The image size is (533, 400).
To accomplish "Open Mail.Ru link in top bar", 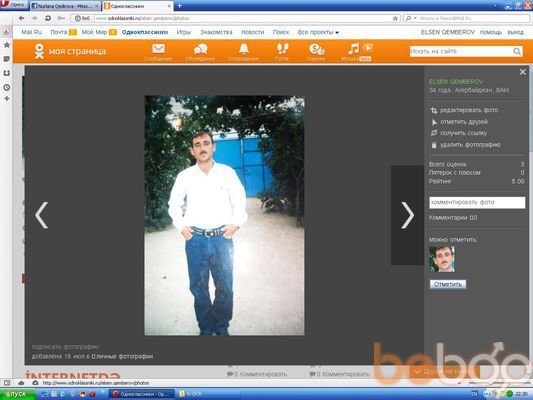I will click(x=32, y=32).
